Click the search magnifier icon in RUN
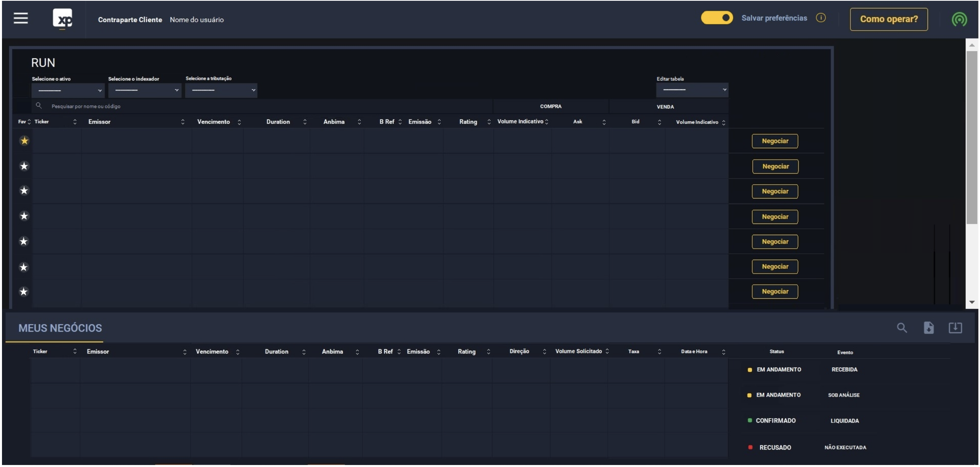 pos(39,106)
